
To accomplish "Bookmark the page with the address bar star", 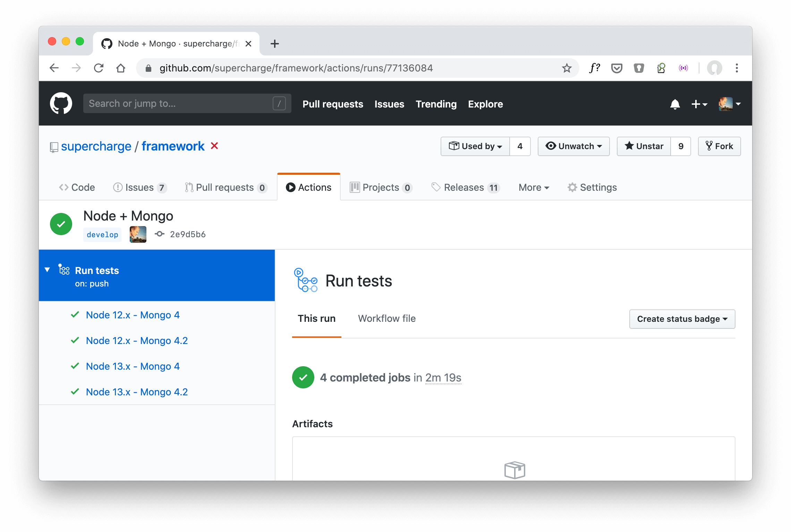I will 567,68.
